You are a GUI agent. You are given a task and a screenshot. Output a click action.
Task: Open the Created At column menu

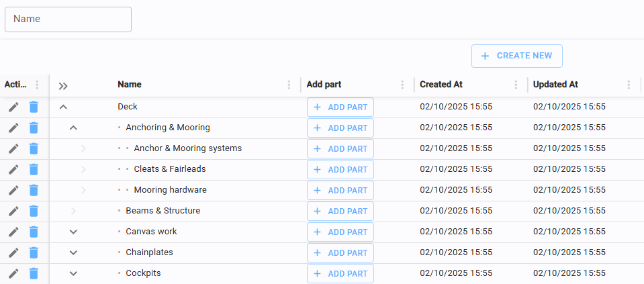tap(516, 85)
